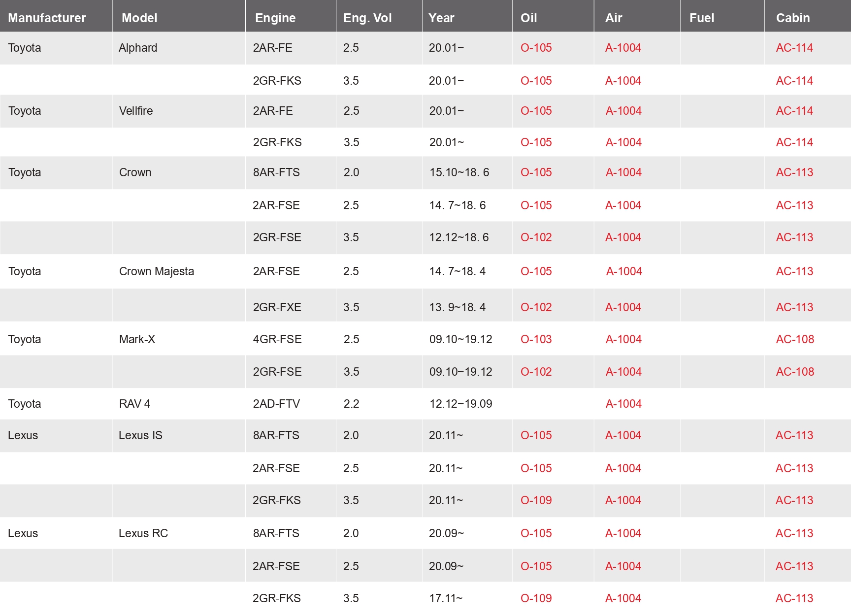Viewport: 851px width, 616px height.
Task: Open the O-103 oil filter link
Action: tap(536, 339)
